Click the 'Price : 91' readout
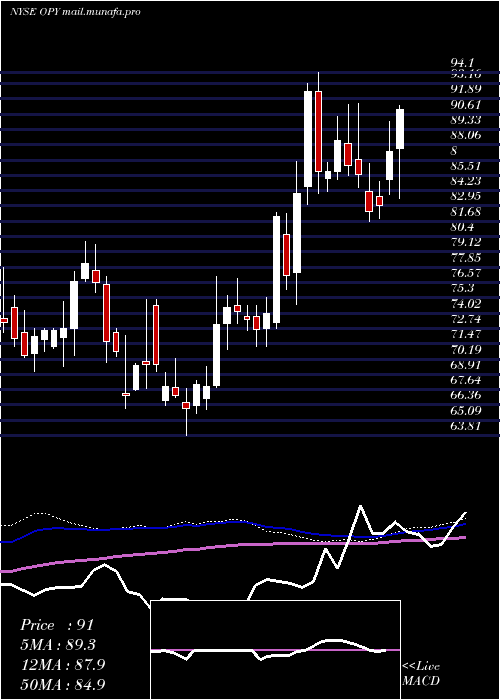The width and height of the screenshot is (500, 700). pos(57,625)
